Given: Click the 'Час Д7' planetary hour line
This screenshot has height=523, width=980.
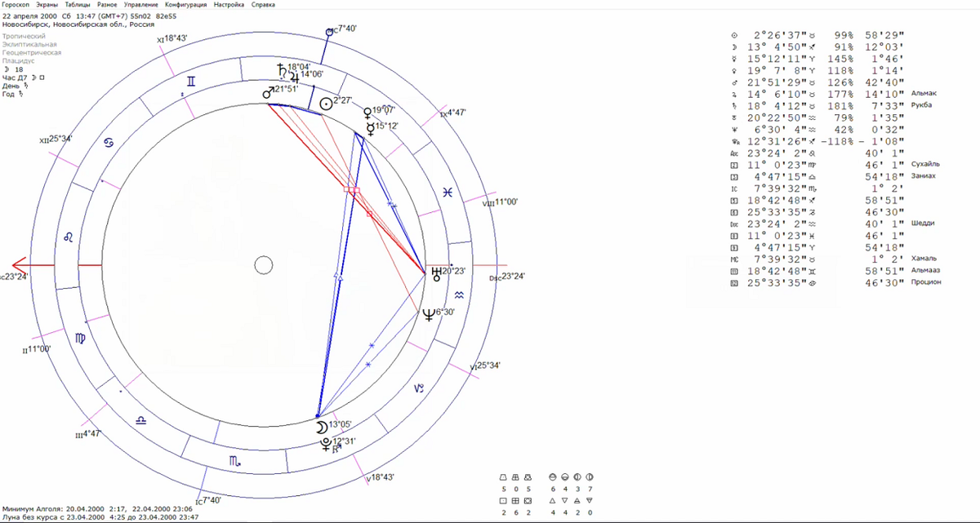Looking at the screenshot, I should pos(24,78).
